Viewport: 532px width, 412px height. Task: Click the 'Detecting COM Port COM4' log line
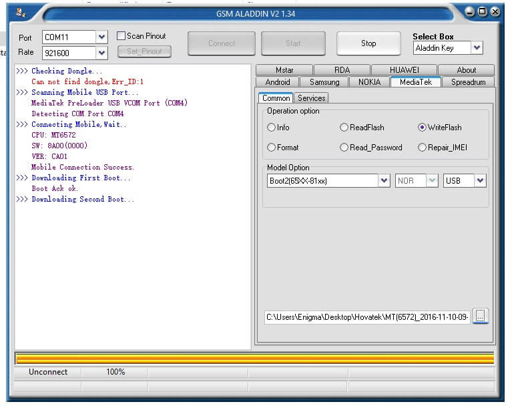point(77,114)
